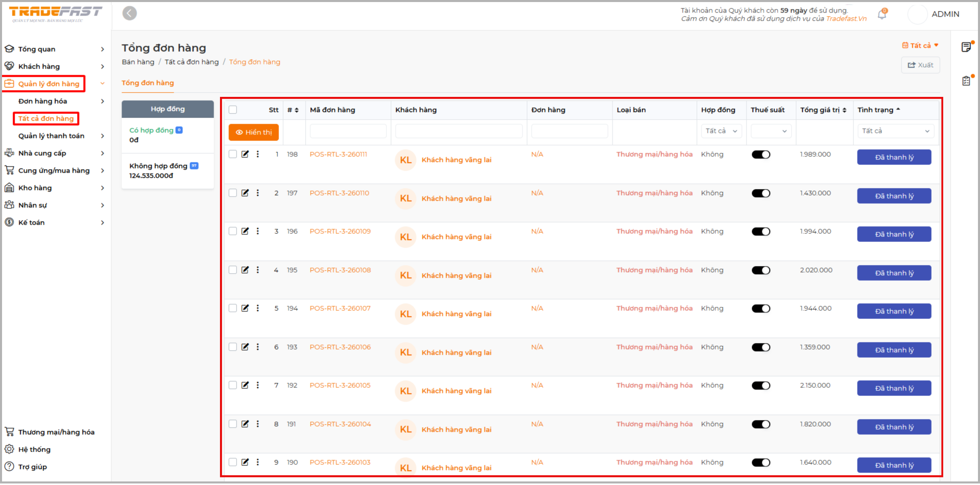
Task: Open three-dot menu for order POS-RTL-3-260106
Action: click(258, 347)
